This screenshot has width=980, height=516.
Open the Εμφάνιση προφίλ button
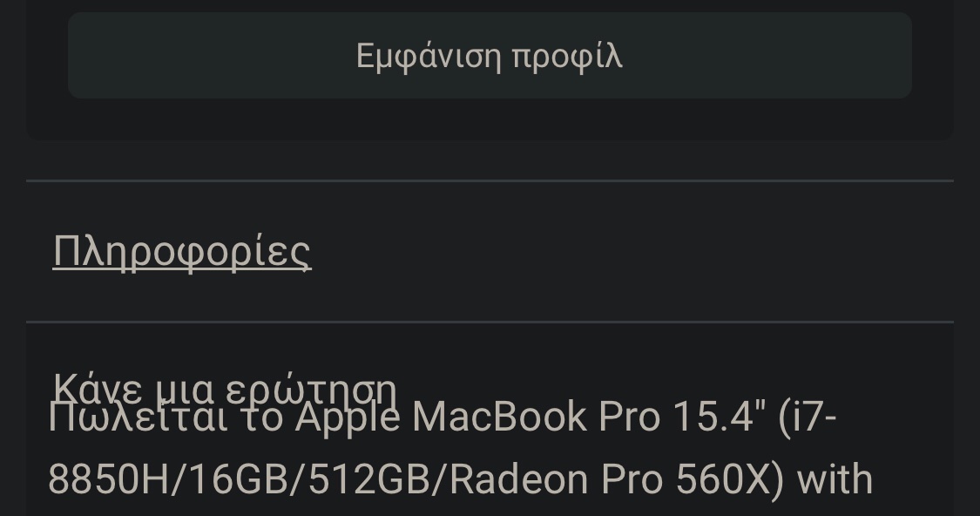pyautogui.click(x=490, y=55)
